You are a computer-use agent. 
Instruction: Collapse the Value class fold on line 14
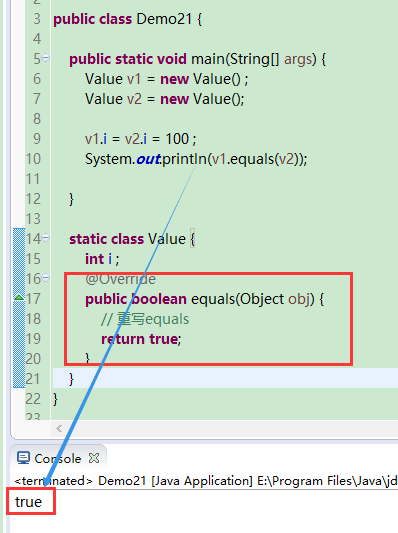[x=46, y=238]
